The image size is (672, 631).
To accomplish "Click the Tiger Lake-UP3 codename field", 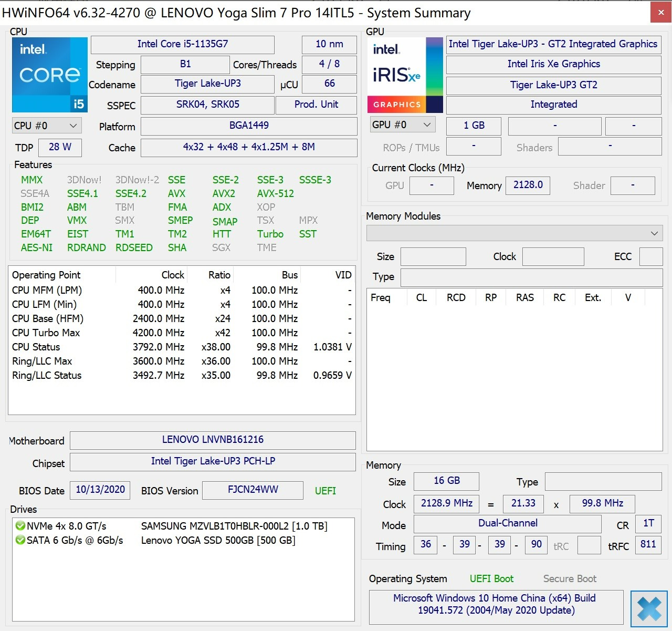I will coord(208,84).
